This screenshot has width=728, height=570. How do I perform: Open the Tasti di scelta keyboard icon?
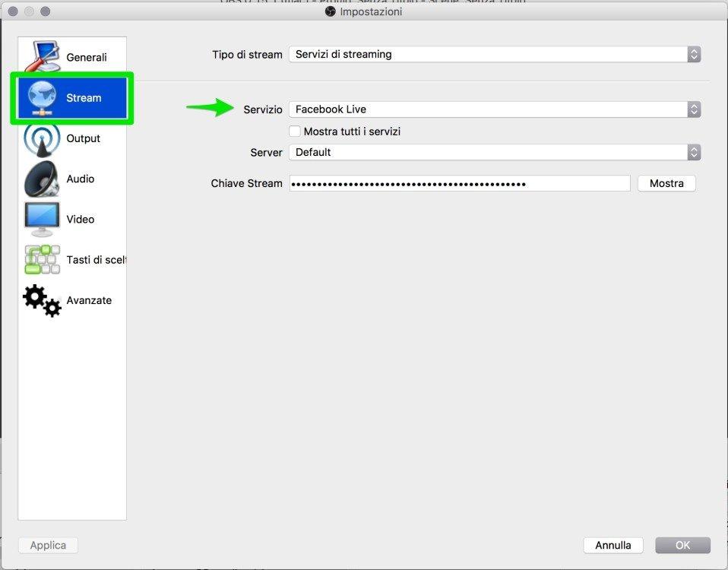[43, 259]
